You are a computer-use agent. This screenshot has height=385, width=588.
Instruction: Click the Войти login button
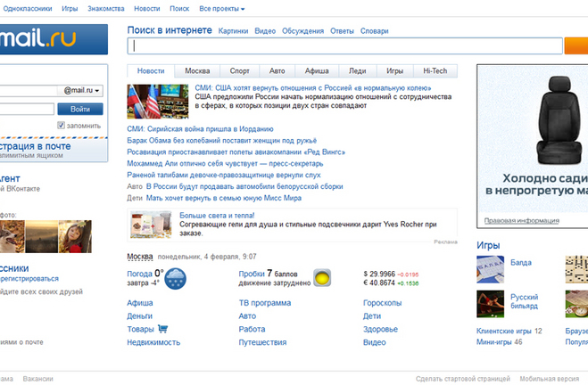[x=80, y=109]
